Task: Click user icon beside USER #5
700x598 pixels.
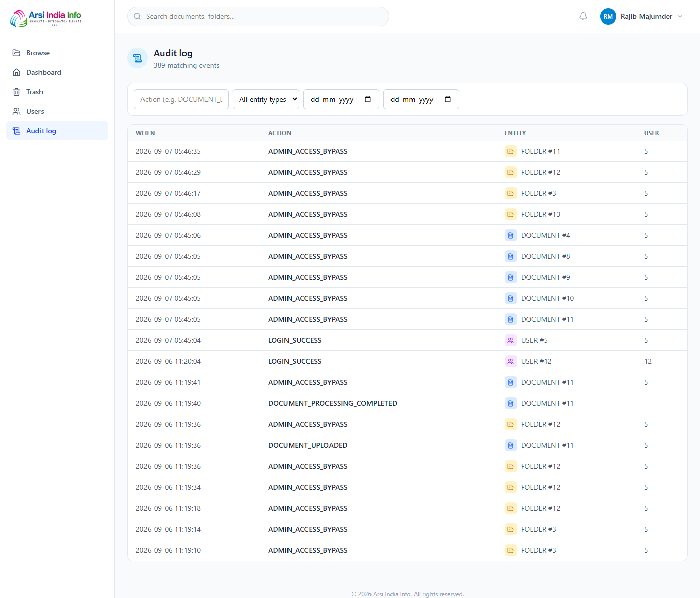Action: pyautogui.click(x=510, y=340)
